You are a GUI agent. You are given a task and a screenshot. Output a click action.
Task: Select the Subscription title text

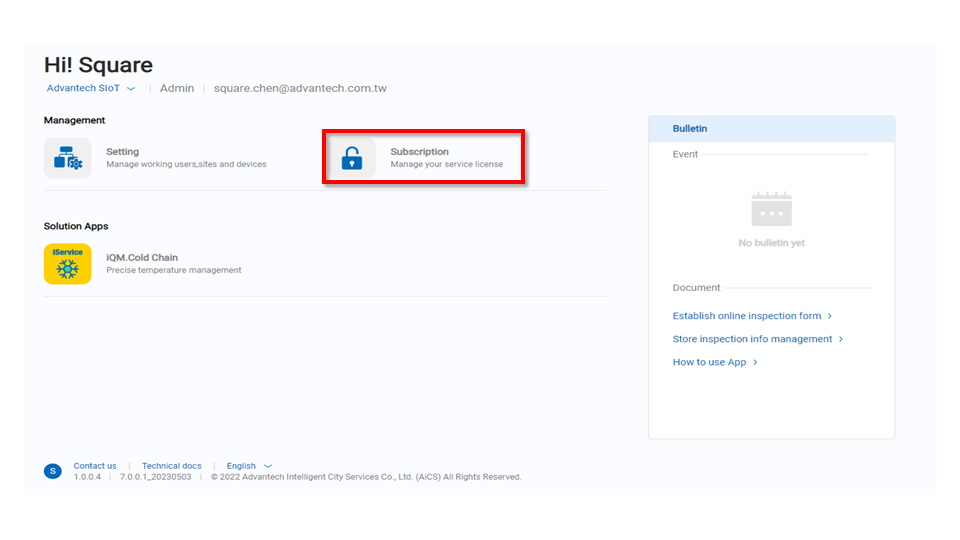(419, 152)
